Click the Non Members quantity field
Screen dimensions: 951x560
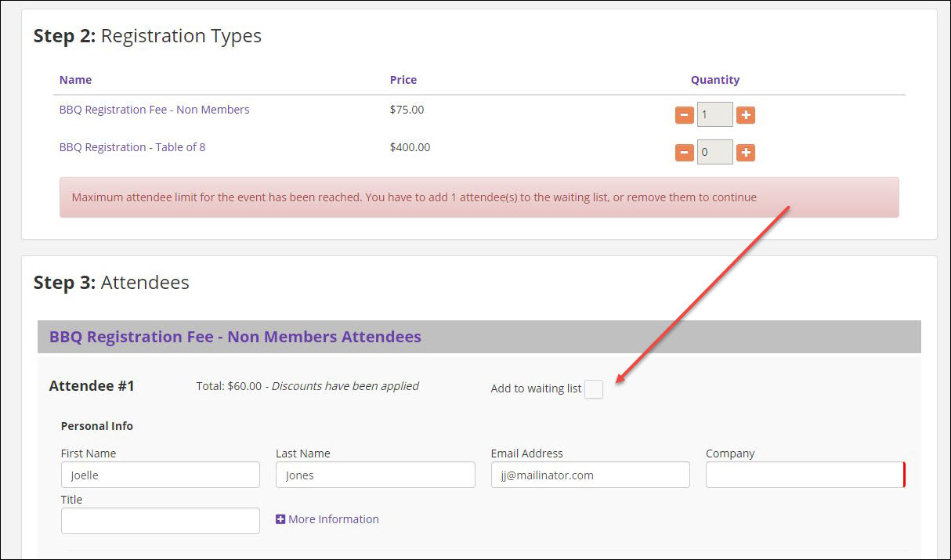714,115
